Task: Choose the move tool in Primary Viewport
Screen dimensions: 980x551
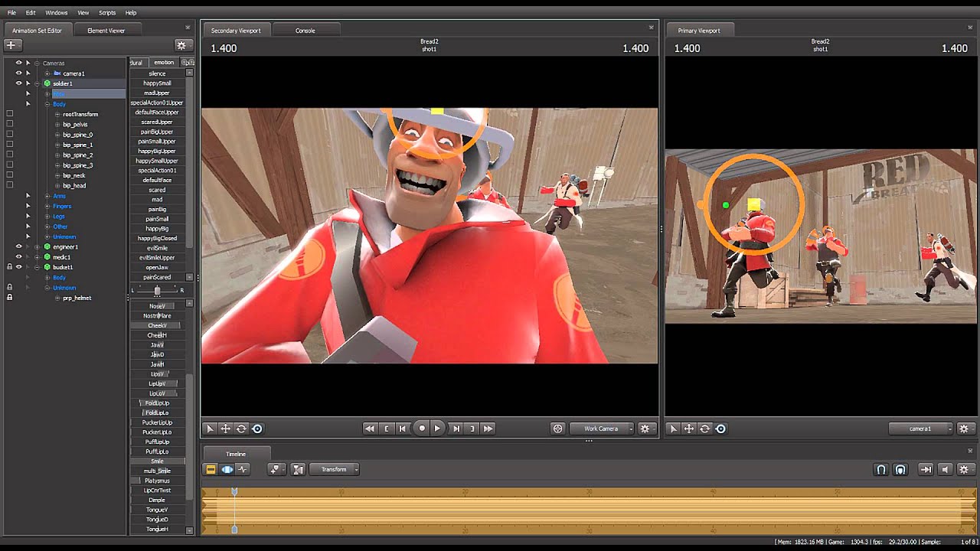Action: [689, 429]
